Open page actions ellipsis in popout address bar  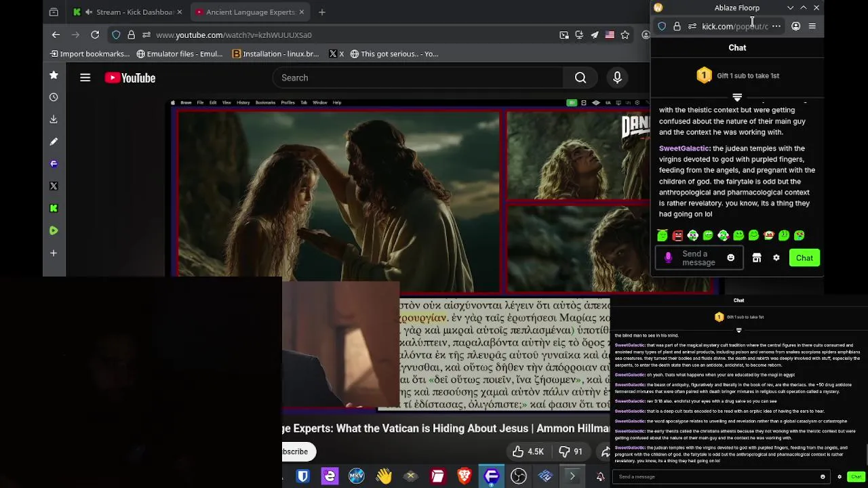776,26
